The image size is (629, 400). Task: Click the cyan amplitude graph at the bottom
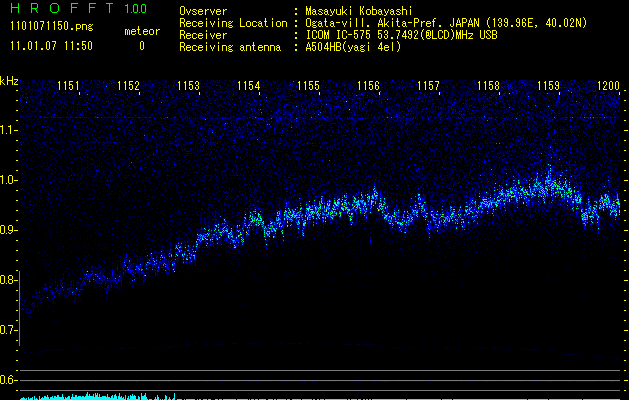90,396
